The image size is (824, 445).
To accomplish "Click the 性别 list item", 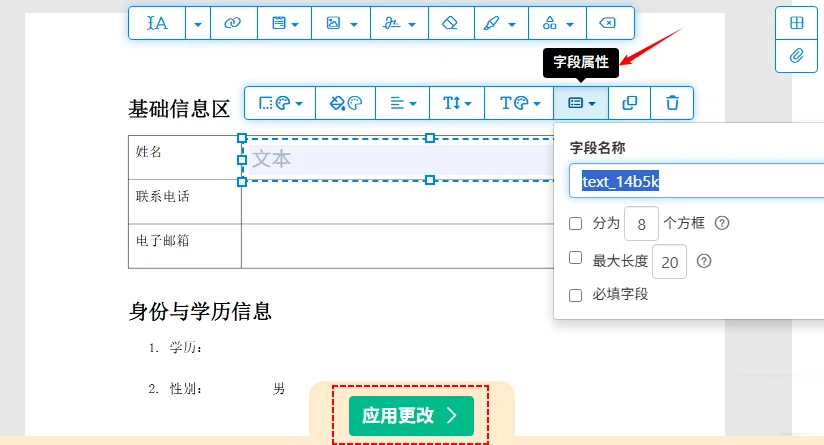I will pyautogui.click(x=176, y=389).
